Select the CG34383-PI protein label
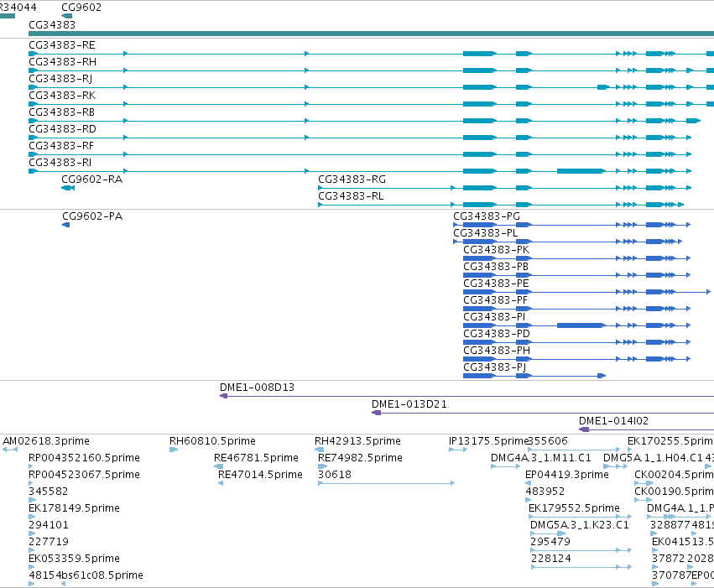 [494, 317]
